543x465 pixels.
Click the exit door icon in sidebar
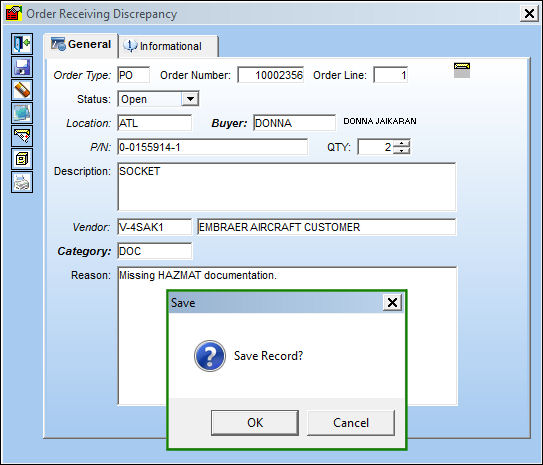[x=22, y=44]
